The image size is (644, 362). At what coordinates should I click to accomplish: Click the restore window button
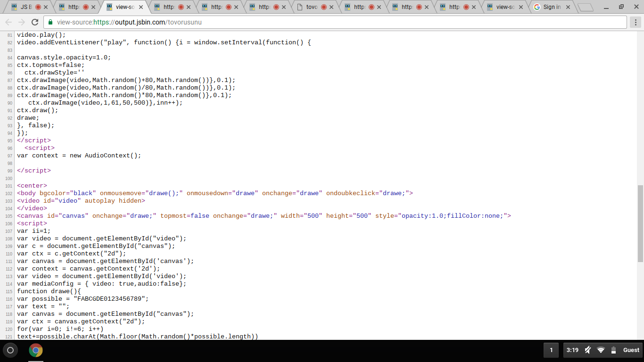point(621,7)
